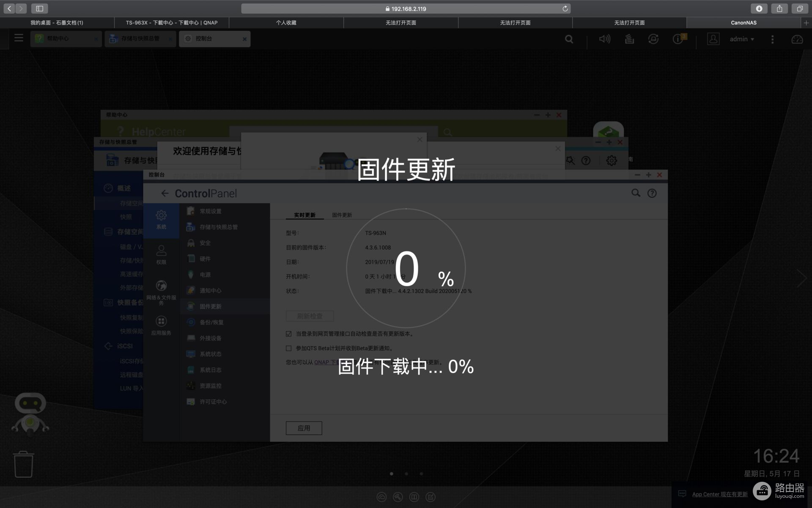Switch to the 实时更新 tab
This screenshot has height=508, width=812.
pos(304,215)
